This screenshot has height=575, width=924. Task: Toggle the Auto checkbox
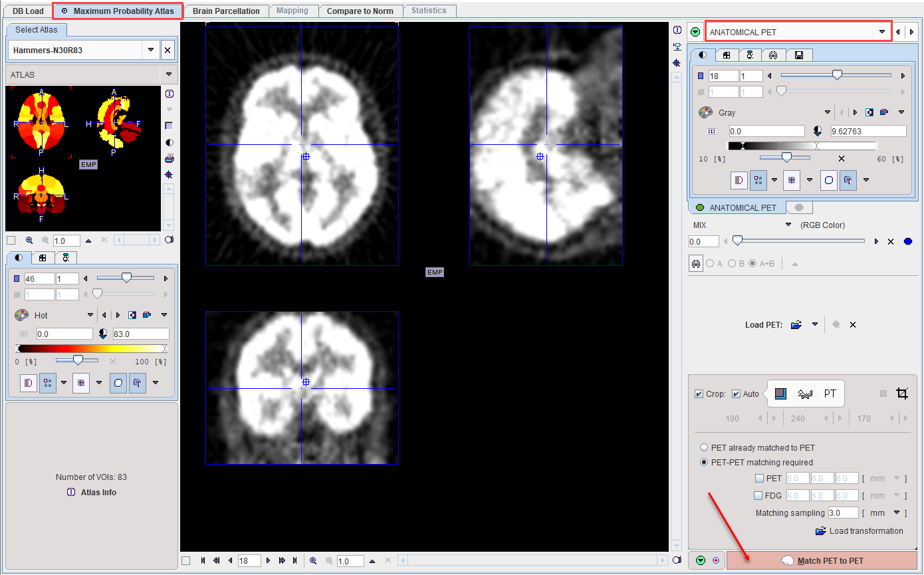click(736, 394)
